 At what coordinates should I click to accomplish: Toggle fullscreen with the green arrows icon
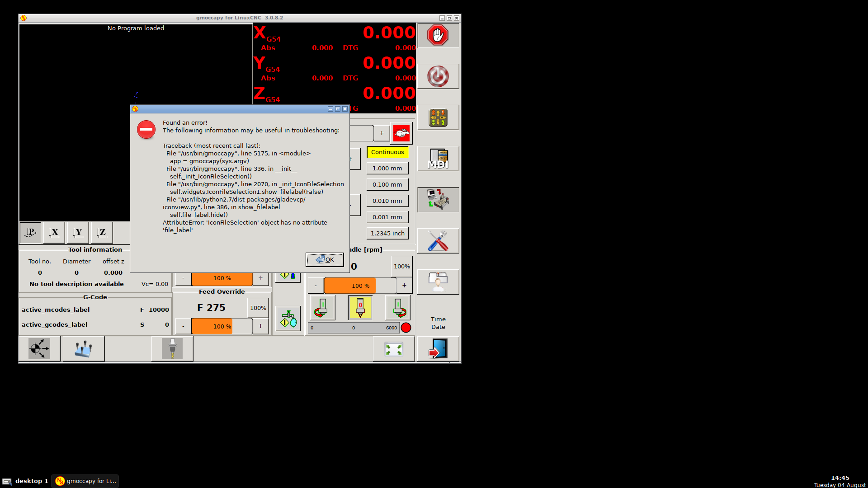point(393,349)
